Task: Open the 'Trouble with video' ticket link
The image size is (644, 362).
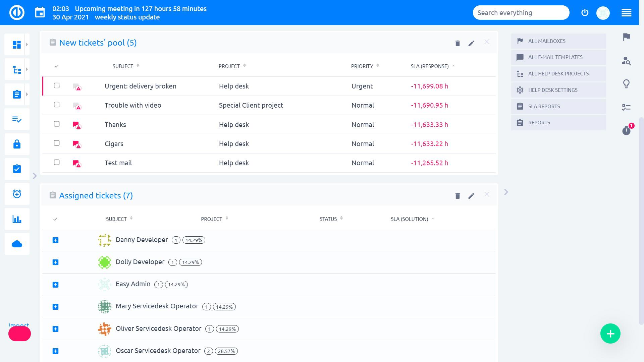Action: tap(133, 105)
